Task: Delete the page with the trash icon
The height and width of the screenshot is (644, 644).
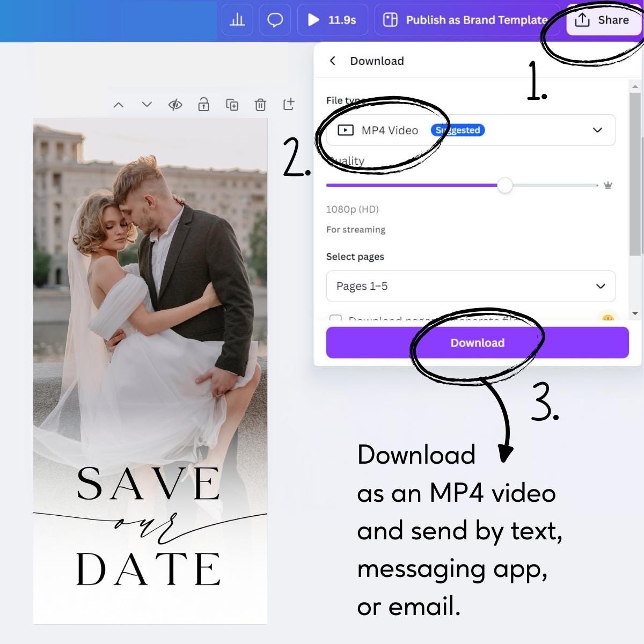Action: click(261, 105)
